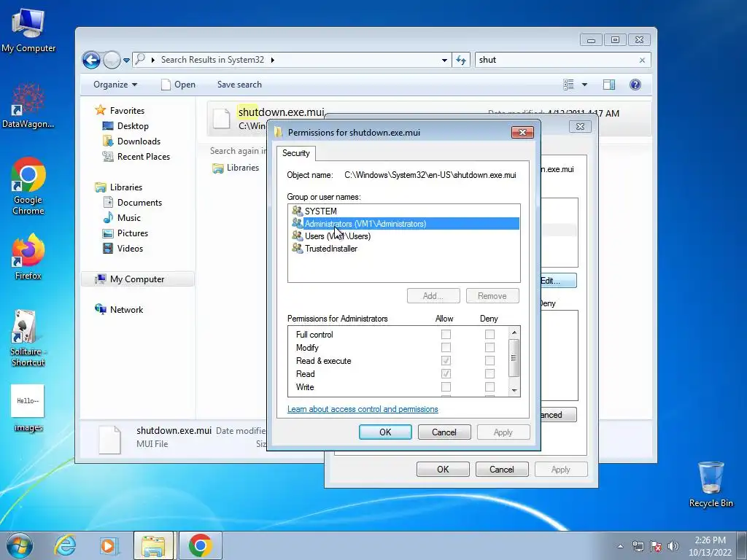Image resolution: width=747 pixels, height=560 pixels.
Task: Open the Solitaire shortcut on desktop
Action: click(28, 338)
